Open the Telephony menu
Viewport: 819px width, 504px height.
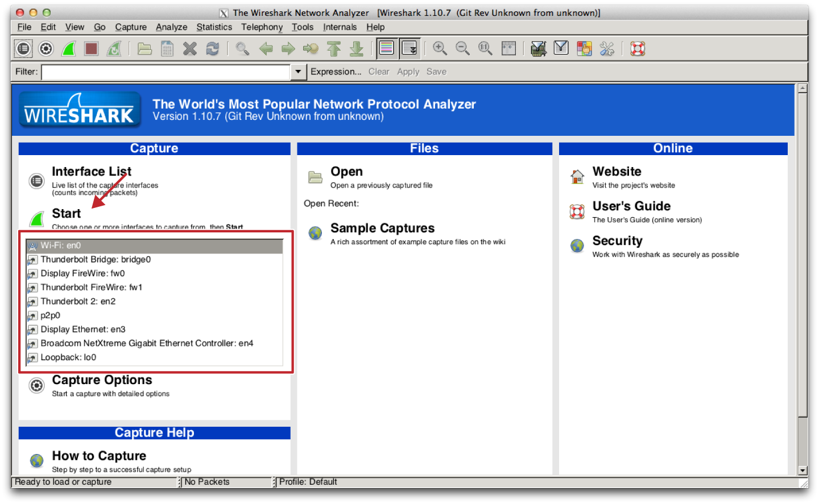coord(262,27)
